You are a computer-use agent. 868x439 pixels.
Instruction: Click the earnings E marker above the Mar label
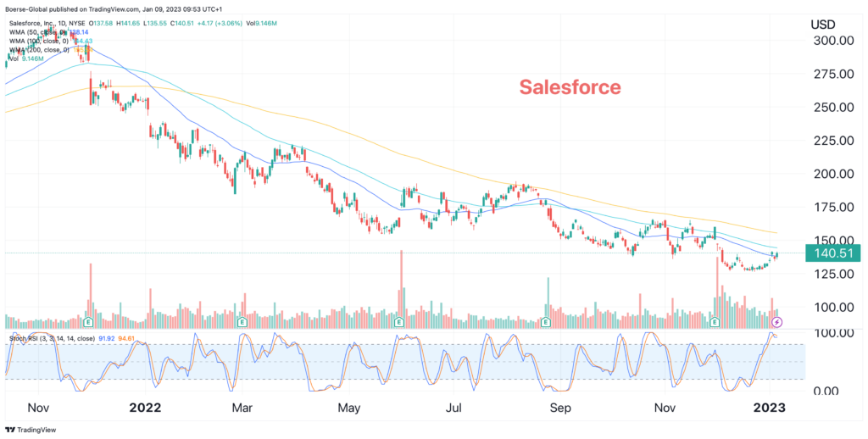coord(242,322)
